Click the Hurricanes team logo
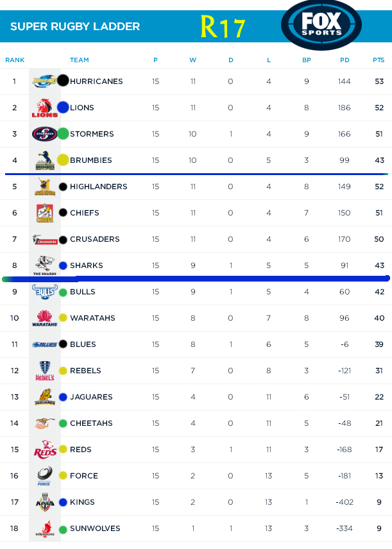The width and height of the screenshot is (392, 549). (x=44, y=81)
